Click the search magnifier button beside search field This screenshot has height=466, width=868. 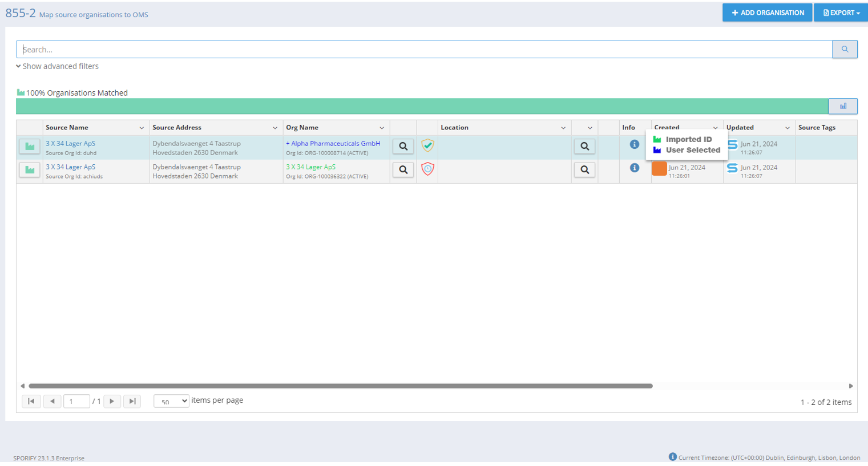[x=844, y=50]
